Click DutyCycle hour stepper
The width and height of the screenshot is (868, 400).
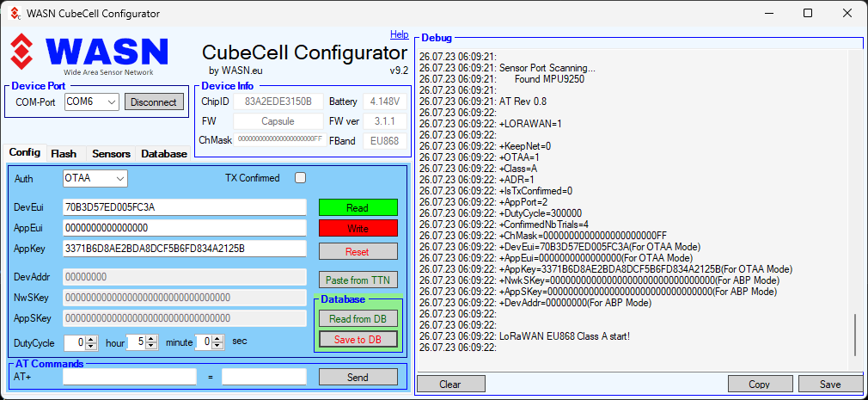click(81, 342)
